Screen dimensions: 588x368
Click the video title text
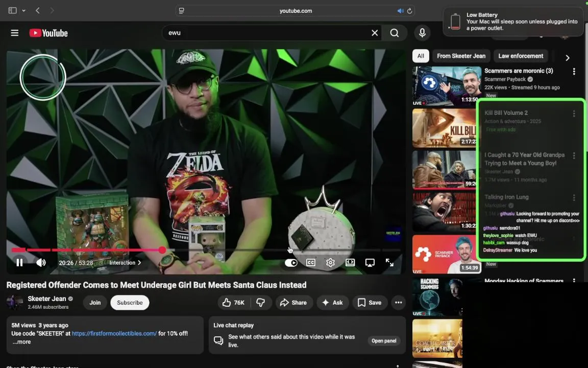tap(156, 285)
